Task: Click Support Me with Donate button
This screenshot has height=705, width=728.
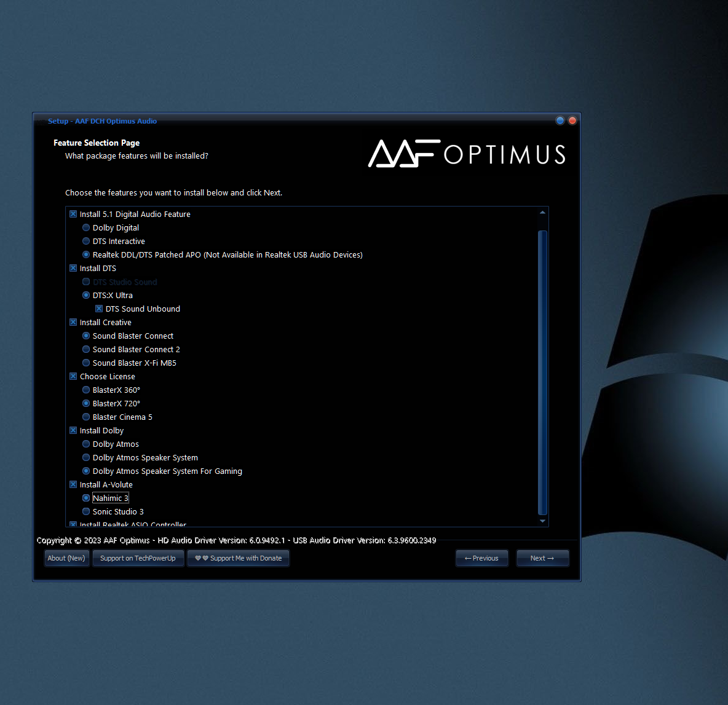Action: [238, 558]
